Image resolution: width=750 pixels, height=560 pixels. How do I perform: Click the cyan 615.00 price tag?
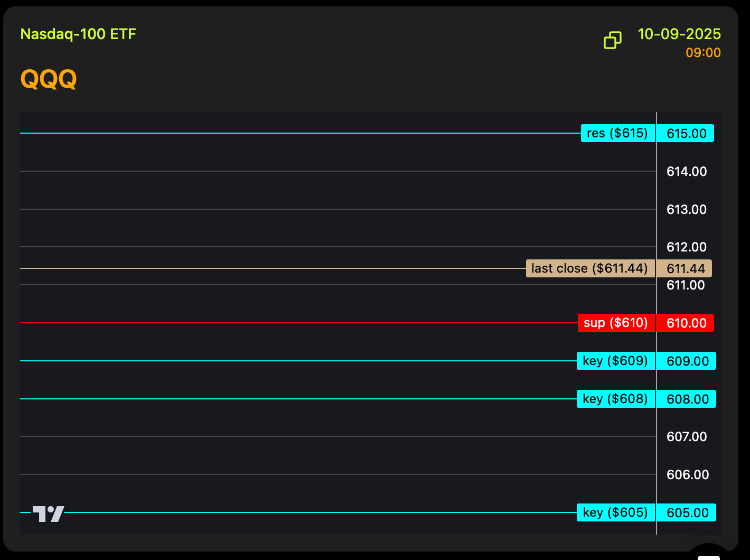click(x=686, y=133)
